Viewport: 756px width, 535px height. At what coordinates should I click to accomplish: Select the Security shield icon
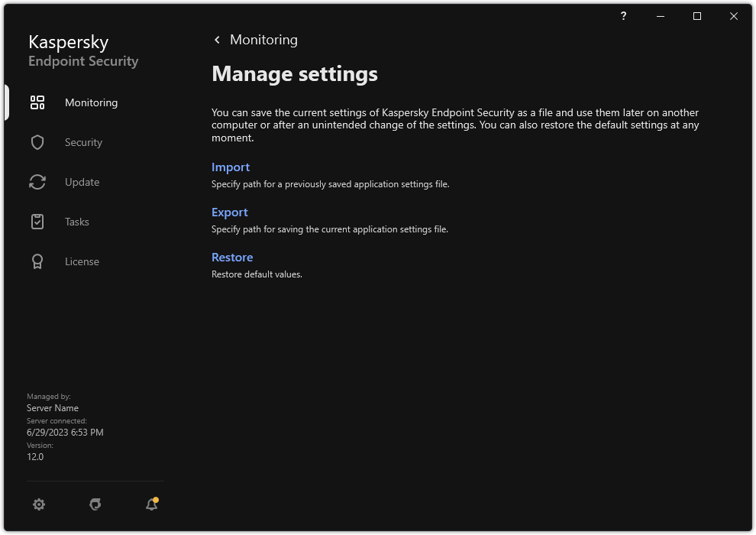(x=37, y=142)
